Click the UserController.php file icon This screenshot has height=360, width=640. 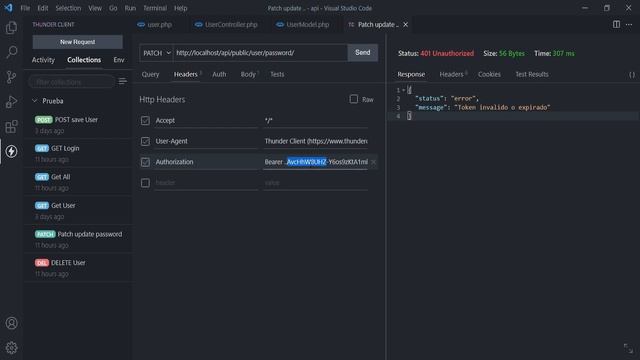point(198,24)
